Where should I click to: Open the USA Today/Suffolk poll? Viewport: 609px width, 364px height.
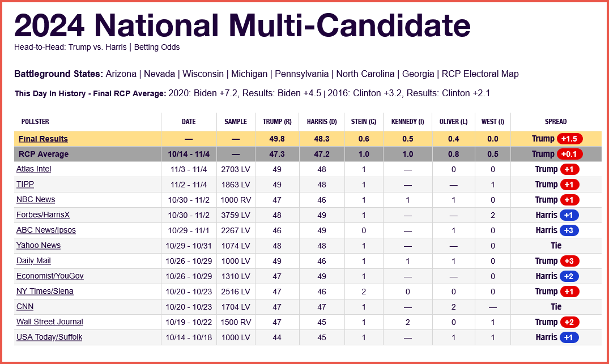point(49,337)
